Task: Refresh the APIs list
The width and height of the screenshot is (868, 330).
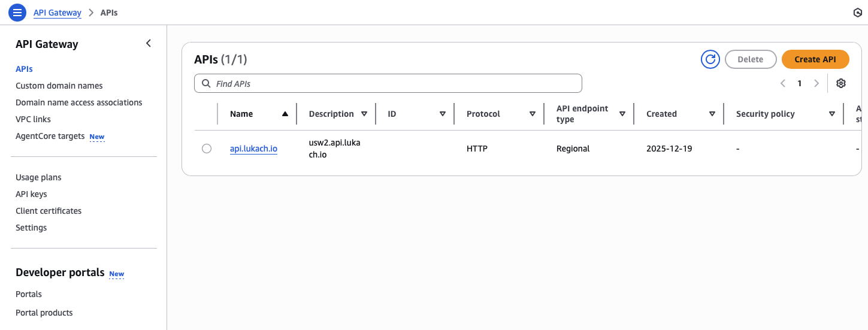Action: click(x=710, y=59)
